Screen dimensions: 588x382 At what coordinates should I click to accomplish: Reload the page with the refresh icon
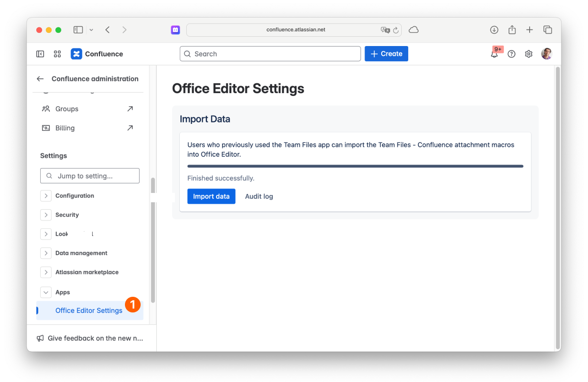coord(396,30)
